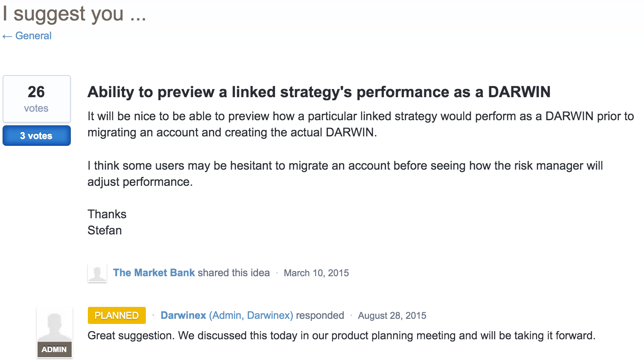Click the ADMIN badge on avatar

click(x=54, y=350)
